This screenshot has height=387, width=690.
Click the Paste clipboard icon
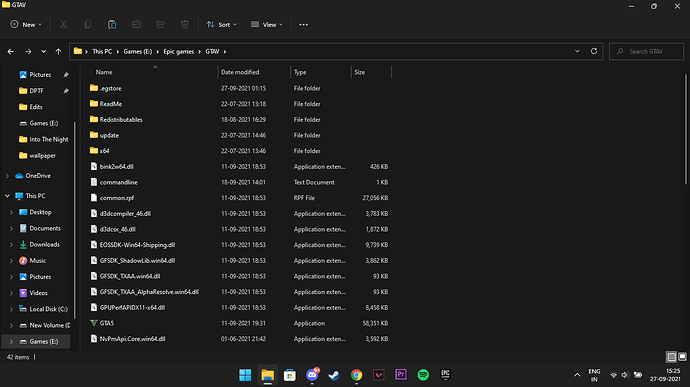point(112,25)
